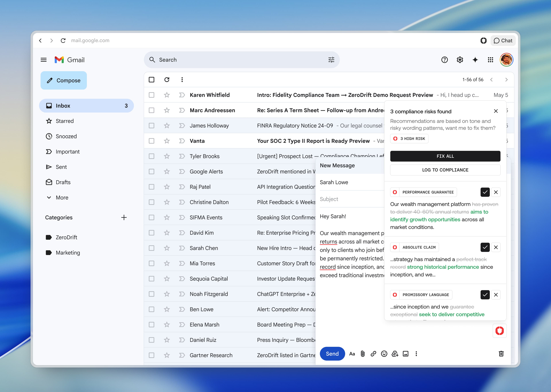Open the Inbox folder
Viewport: 551px width, 392px height.
click(86, 105)
